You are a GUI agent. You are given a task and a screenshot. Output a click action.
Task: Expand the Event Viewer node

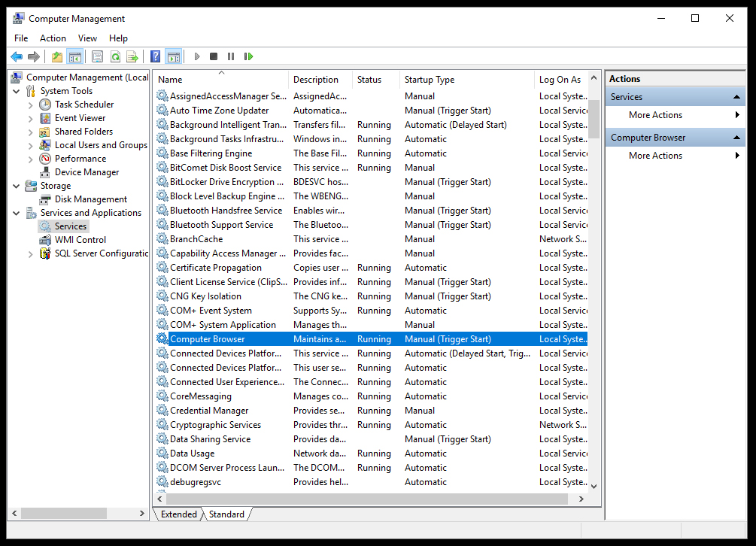30,118
